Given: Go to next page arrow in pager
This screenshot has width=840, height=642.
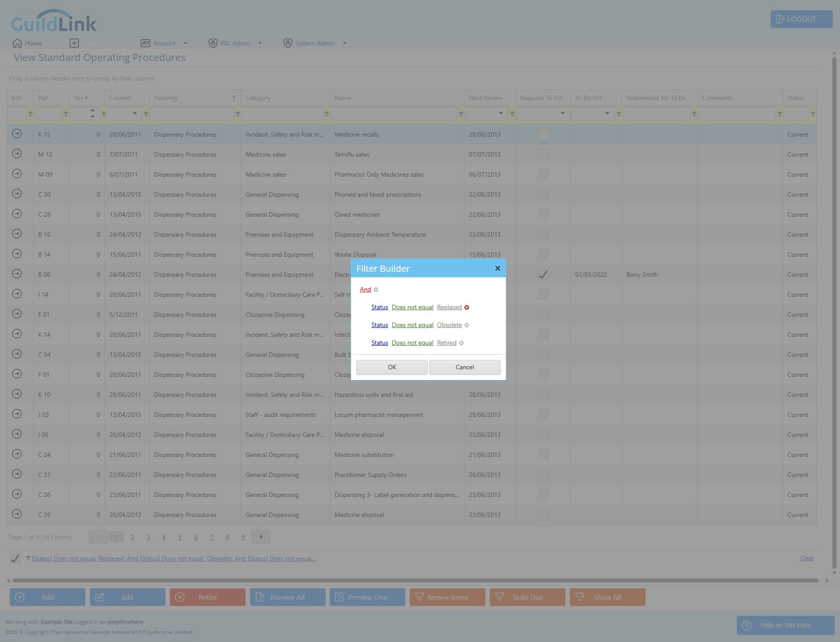Looking at the screenshot, I should [x=261, y=537].
